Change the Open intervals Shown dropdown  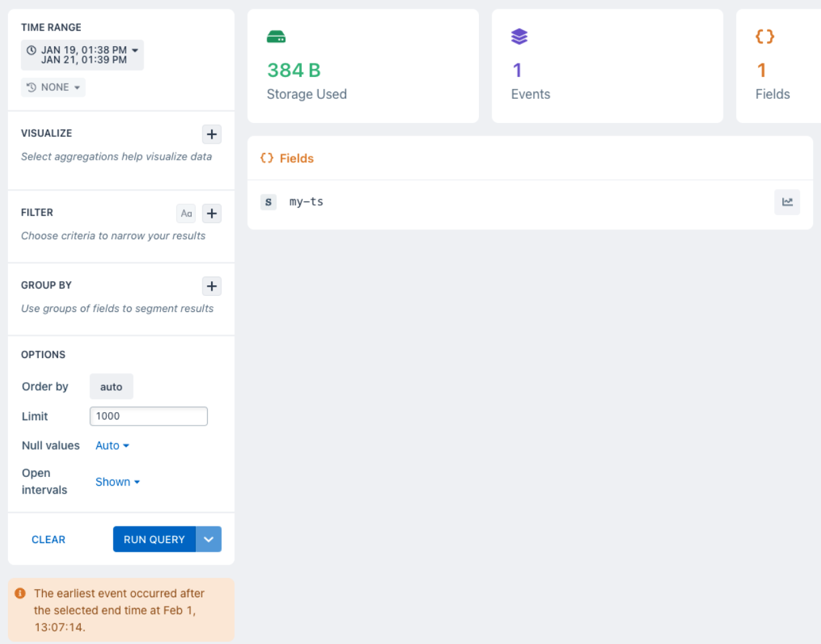click(118, 482)
